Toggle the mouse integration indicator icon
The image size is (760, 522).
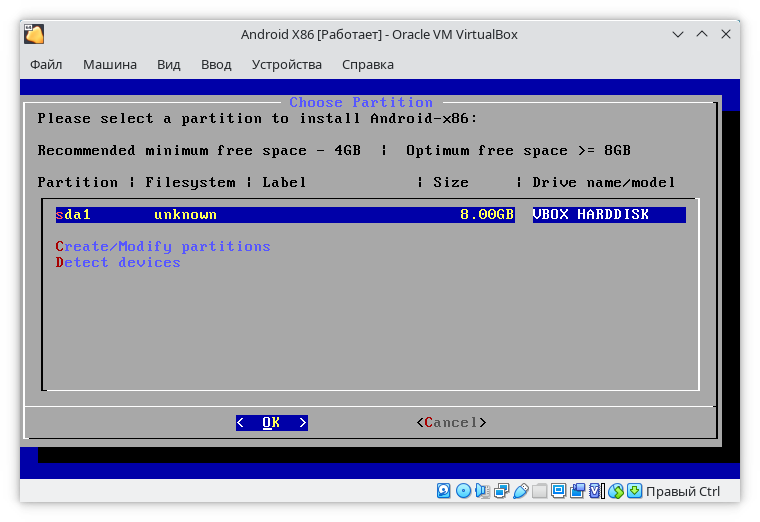pos(616,491)
